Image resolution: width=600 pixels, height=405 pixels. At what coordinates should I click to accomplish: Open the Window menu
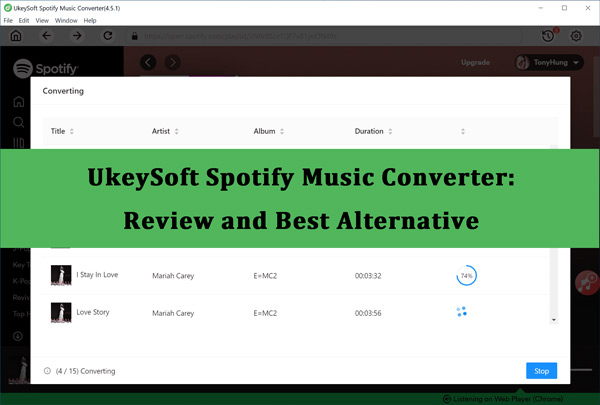(x=66, y=20)
